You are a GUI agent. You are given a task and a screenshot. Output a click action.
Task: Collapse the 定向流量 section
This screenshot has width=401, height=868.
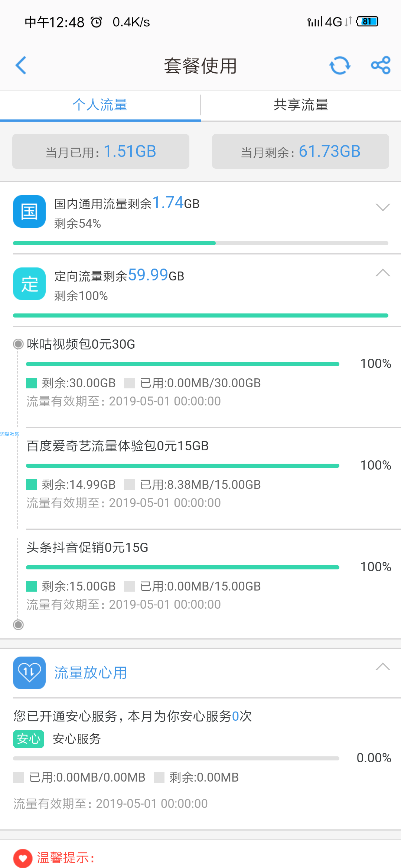(383, 273)
